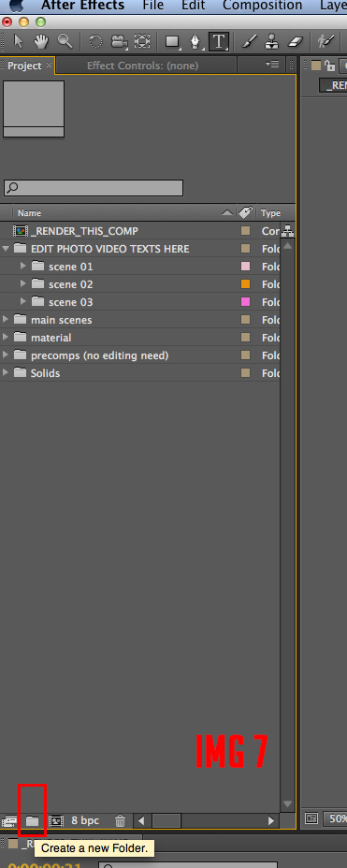Select the Eraser tool
347x868 pixels.
[296, 41]
